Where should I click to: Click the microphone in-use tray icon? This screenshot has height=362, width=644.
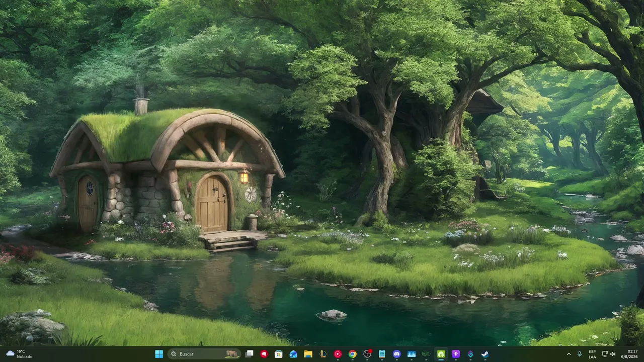coord(580,354)
